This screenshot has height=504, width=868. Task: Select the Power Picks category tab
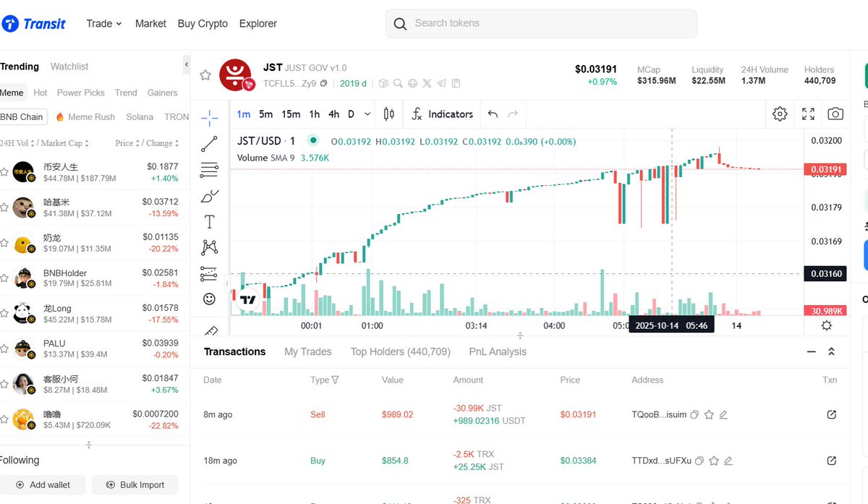81,93
